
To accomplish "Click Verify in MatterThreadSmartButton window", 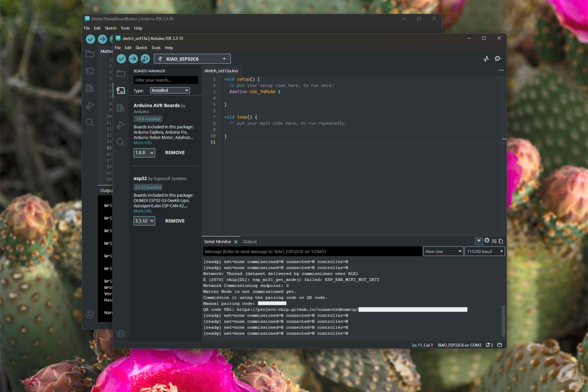I will (91, 39).
